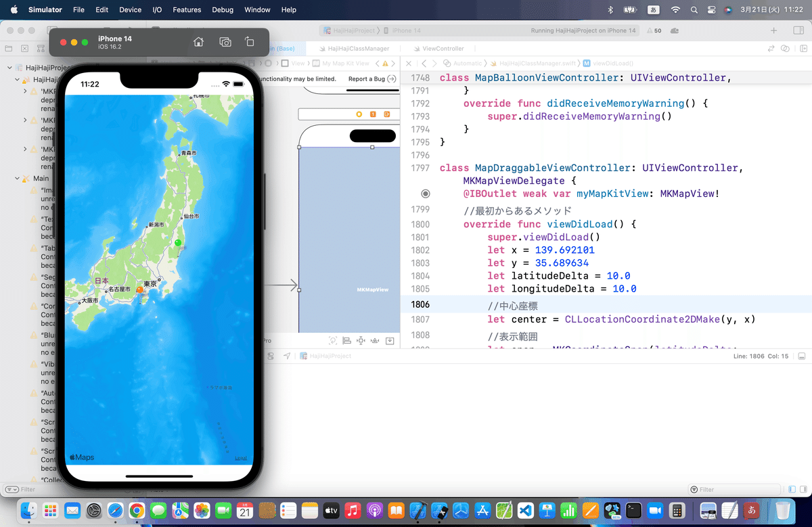This screenshot has height=527, width=812.
Task: Toggle the bottom-right inspector split icon
Action: click(x=803, y=489)
